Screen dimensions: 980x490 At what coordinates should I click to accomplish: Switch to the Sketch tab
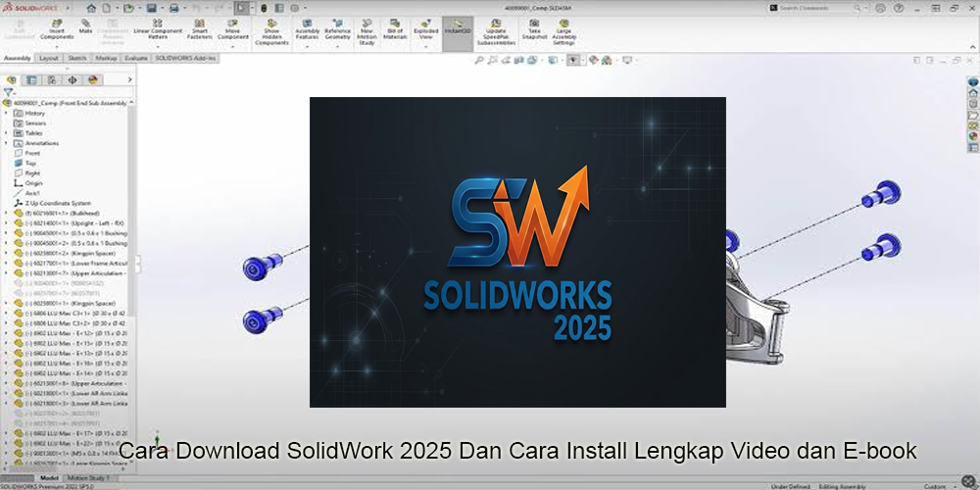[x=76, y=58]
